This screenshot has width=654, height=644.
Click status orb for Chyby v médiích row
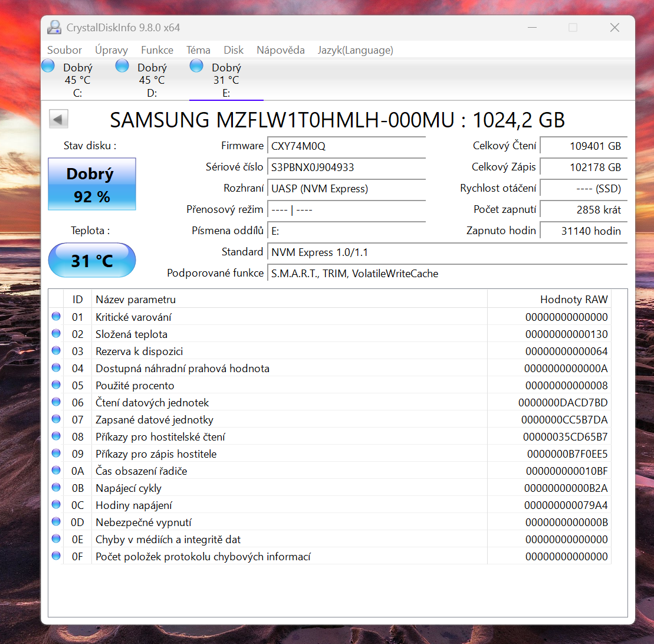click(x=56, y=538)
